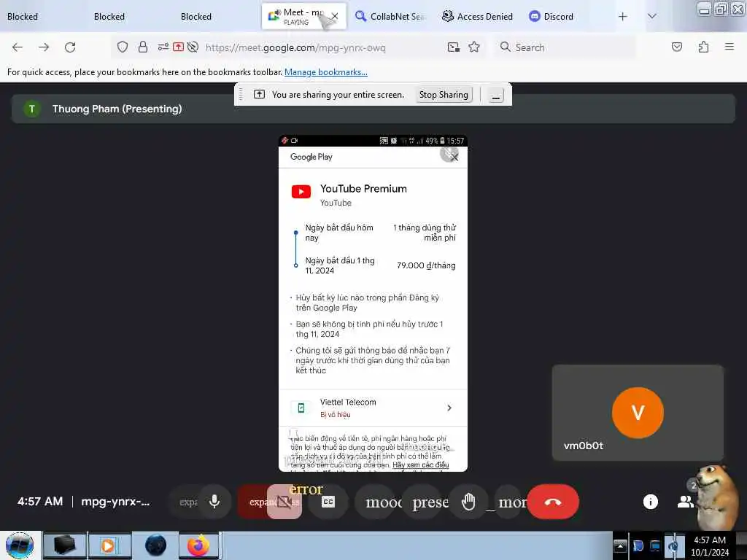
Task: End the call with red hang-up button
Action: tap(553, 502)
